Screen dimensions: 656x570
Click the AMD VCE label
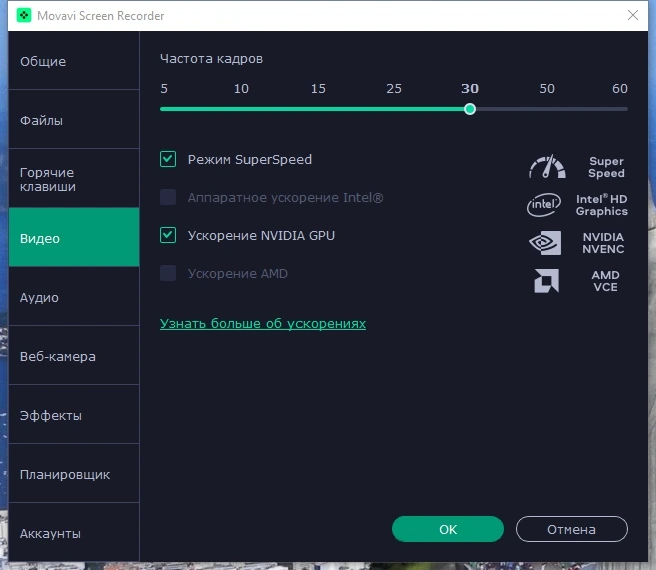tap(605, 281)
